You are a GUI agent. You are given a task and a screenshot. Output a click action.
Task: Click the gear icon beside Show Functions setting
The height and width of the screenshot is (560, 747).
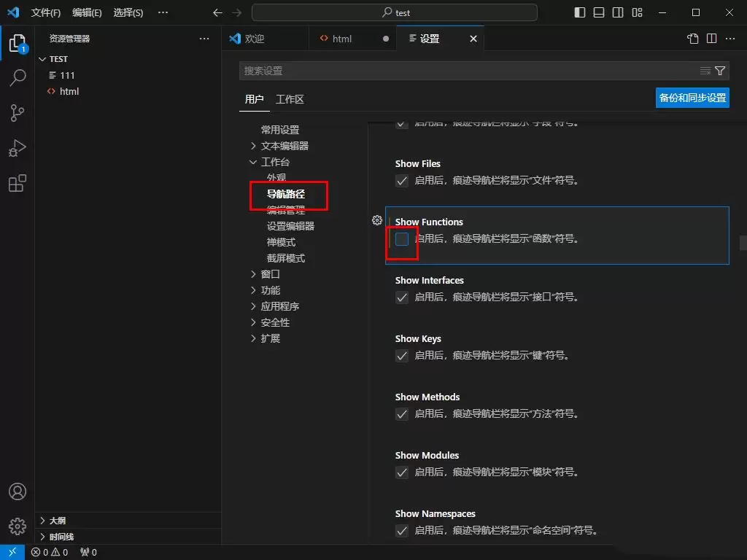(377, 219)
